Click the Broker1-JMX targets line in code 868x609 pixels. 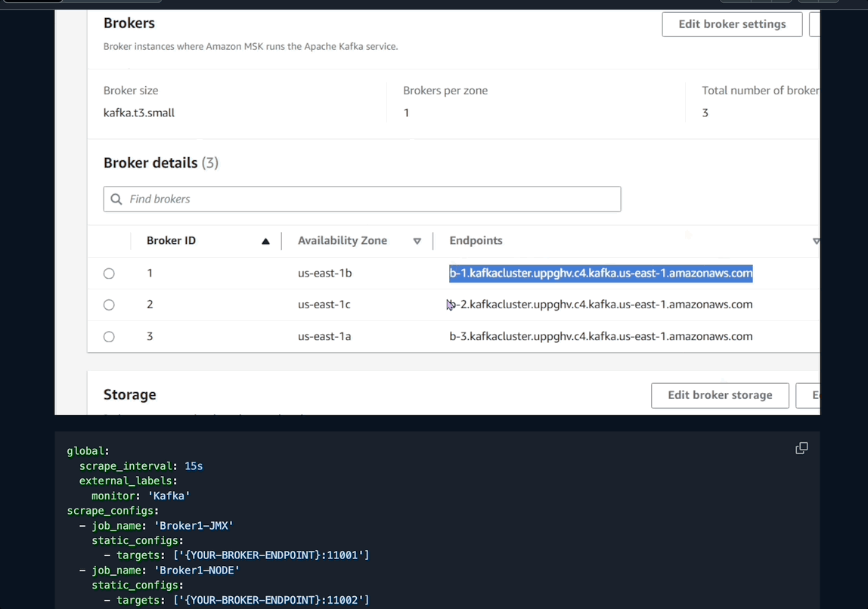pyautogui.click(x=242, y=555)
